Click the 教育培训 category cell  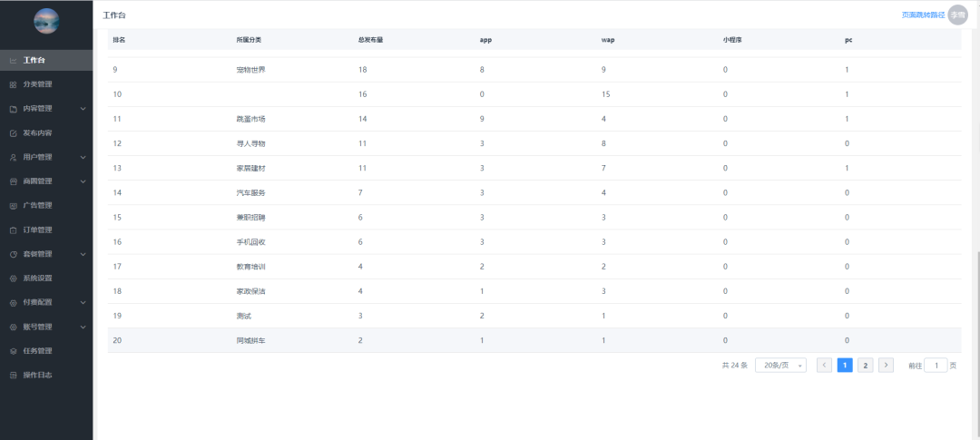tap(250, 267)
